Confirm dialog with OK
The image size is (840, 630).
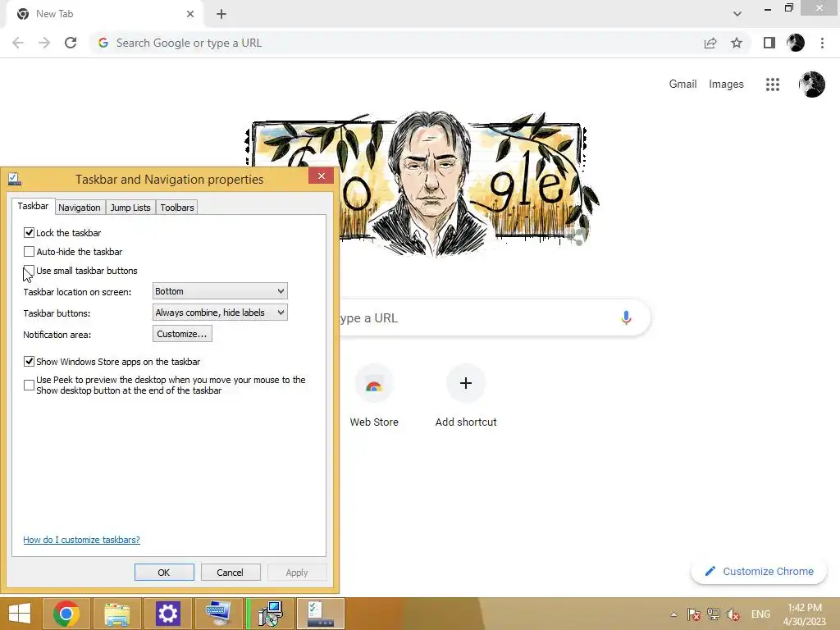[164, 572]
